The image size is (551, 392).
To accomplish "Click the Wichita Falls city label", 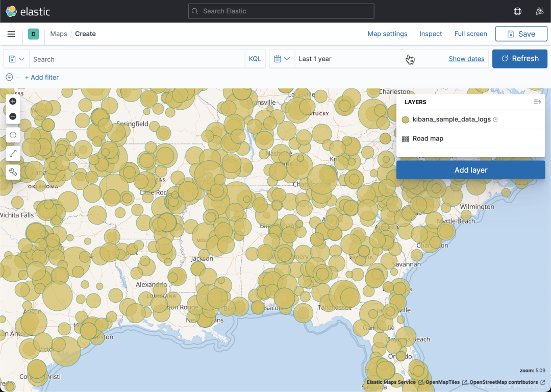I will click(17, 215).
